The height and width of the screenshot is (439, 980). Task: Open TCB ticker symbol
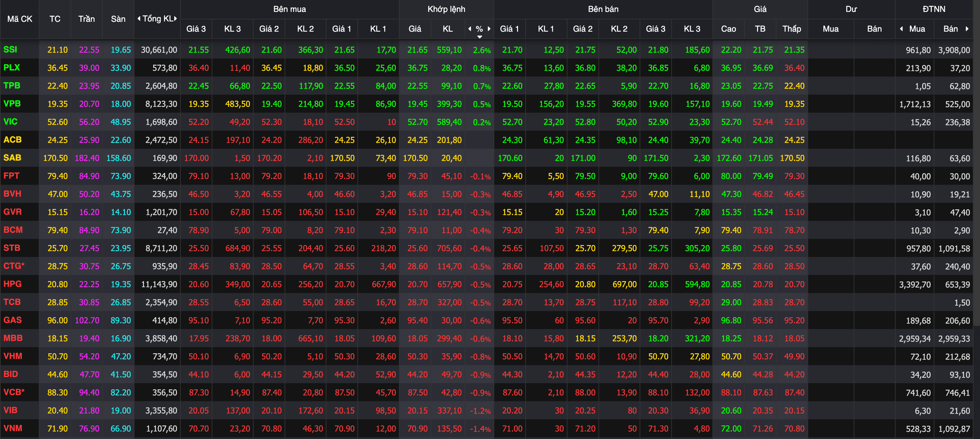point(12,302)
